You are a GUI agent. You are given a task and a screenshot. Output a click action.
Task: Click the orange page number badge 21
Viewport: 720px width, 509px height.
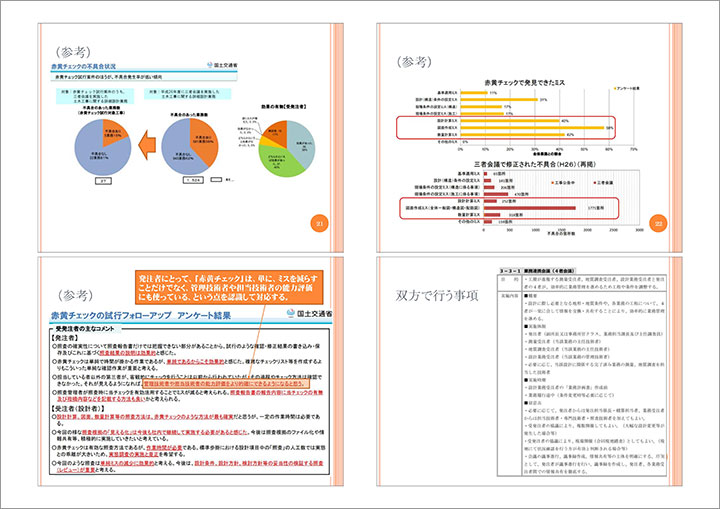(320, 223)
